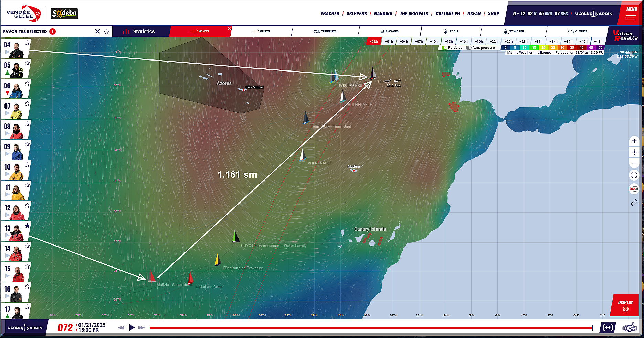Click the recenter map crosshair icon
This screenshot has height=338, width=644.
tap(634, 152)
